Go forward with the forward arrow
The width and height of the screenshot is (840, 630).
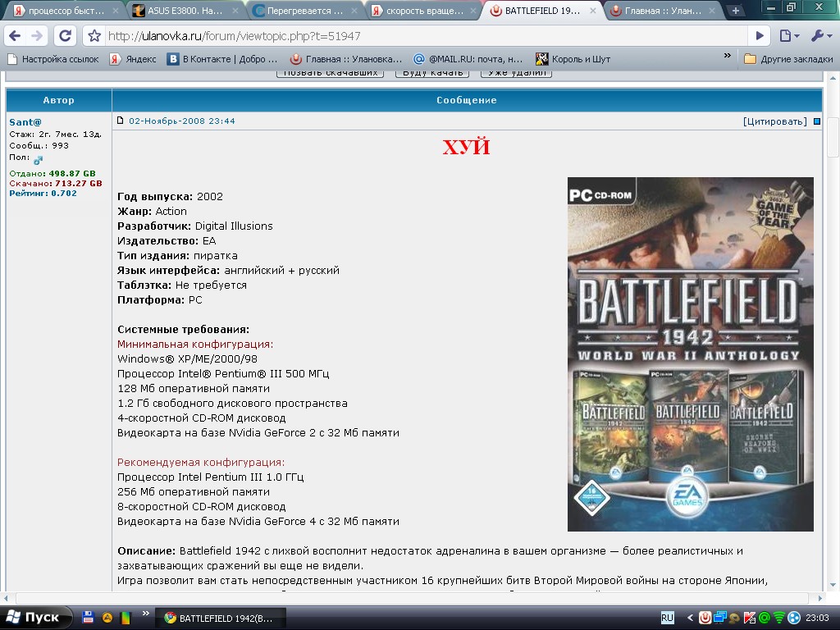pos(37,36)
